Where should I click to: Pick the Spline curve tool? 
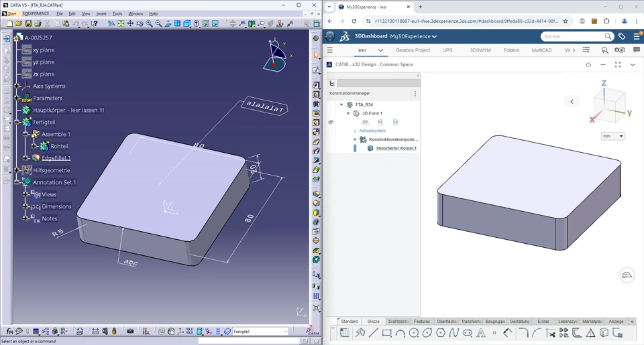tap(454, 333)
